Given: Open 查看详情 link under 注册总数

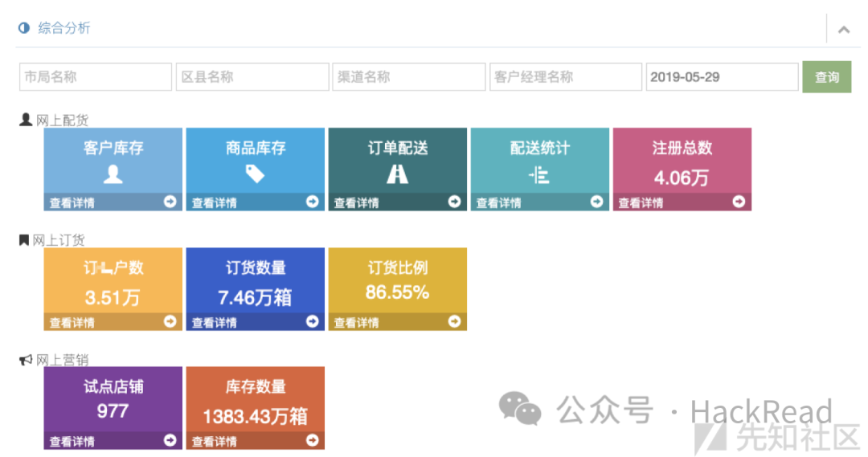Looking at the screenshot, I should (x=641, y=203).
